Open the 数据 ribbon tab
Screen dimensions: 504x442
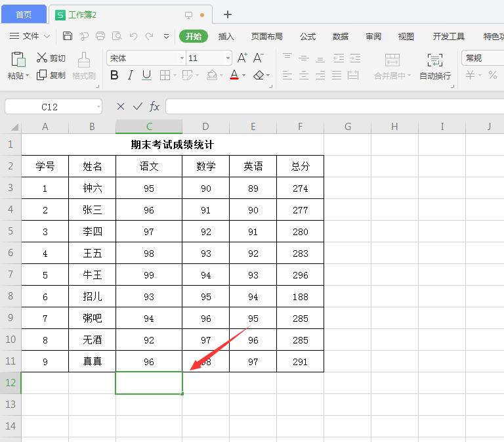(341, 36)
